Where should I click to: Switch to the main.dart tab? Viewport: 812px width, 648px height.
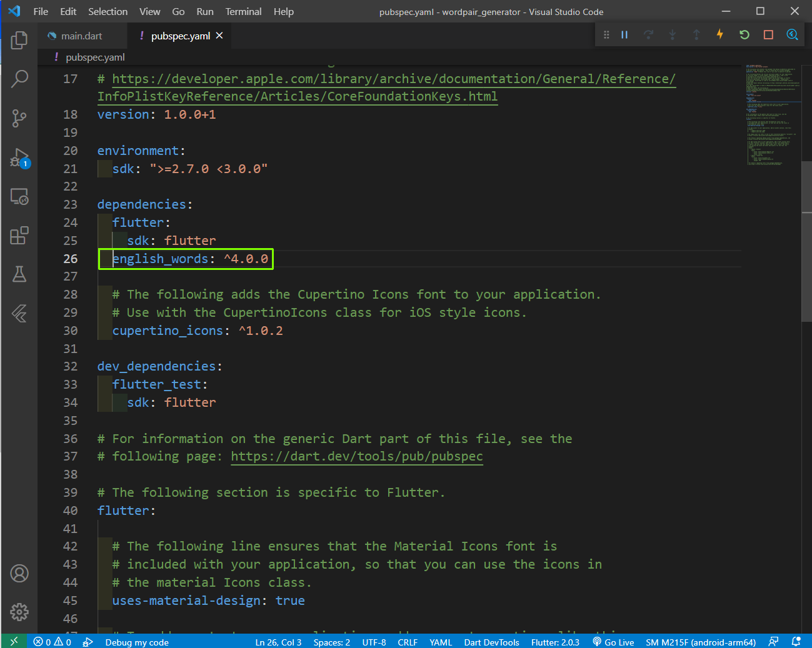point(82,36)
